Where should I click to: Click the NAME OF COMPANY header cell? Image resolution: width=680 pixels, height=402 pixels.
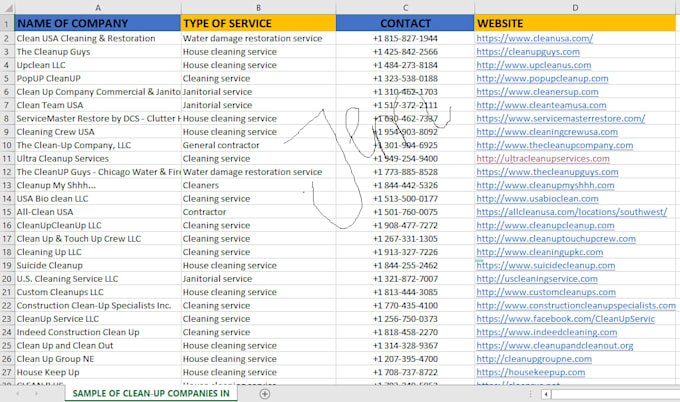pyautogui.click(x=98, y=23)
